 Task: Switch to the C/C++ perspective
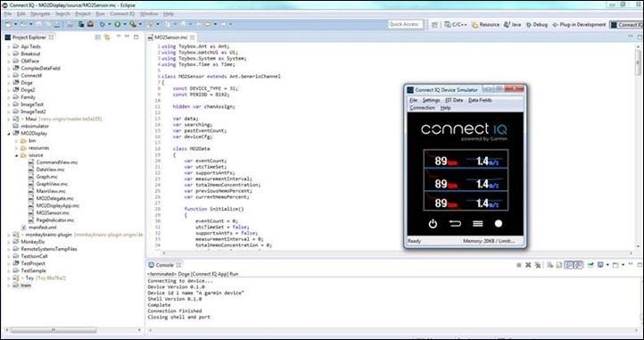(x=456, y=25)
